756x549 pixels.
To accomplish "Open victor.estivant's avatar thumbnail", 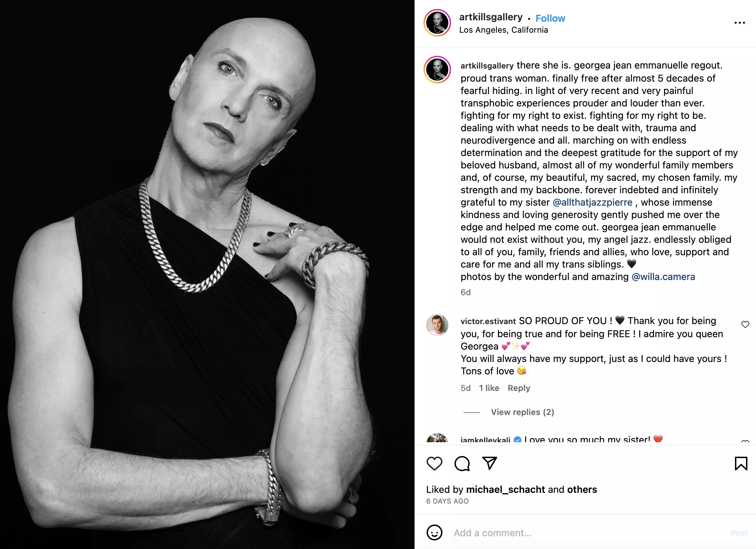I will (437, 325).
